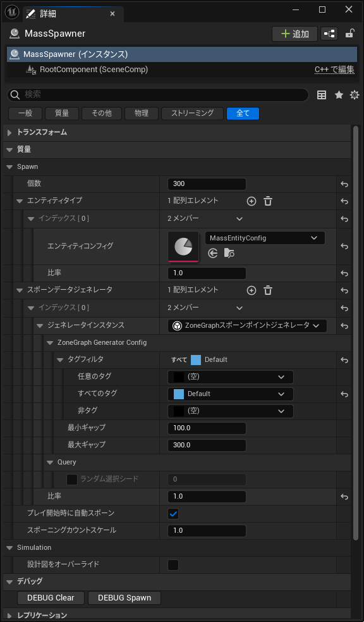Image resolution: width=364 pixels, height=622 pixels.
Task: Select 全て filter tab
Action: [243, 113]
